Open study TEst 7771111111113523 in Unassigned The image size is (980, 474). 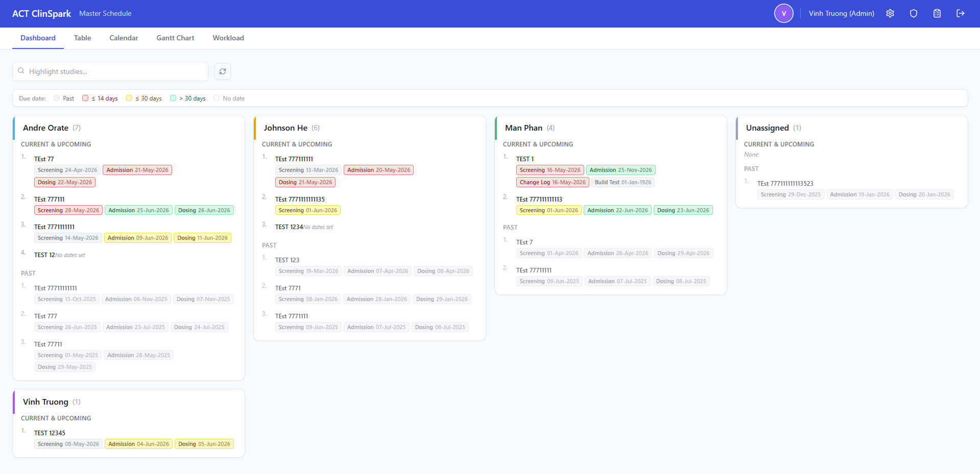785,184
